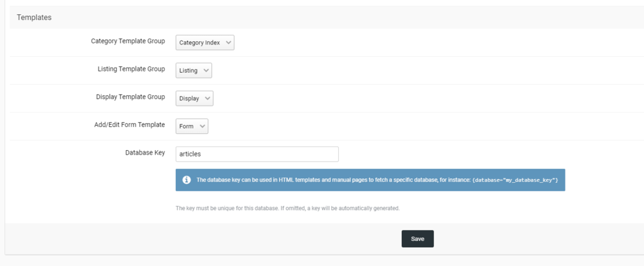The image size is (644, 266).
Task: Click the 'key must be unique' helper text
Action: tap(288, 209)
